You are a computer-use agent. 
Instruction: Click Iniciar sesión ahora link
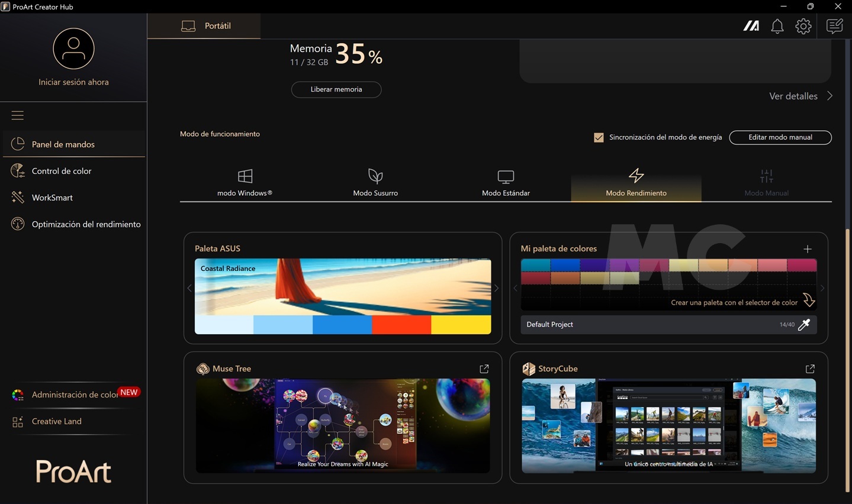(73, 82)
